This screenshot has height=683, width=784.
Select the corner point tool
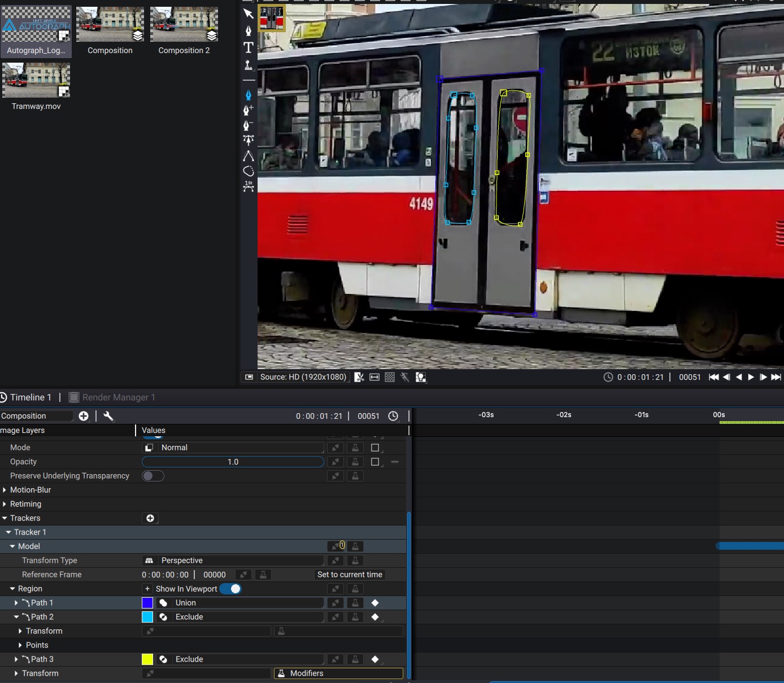point(248,156)
